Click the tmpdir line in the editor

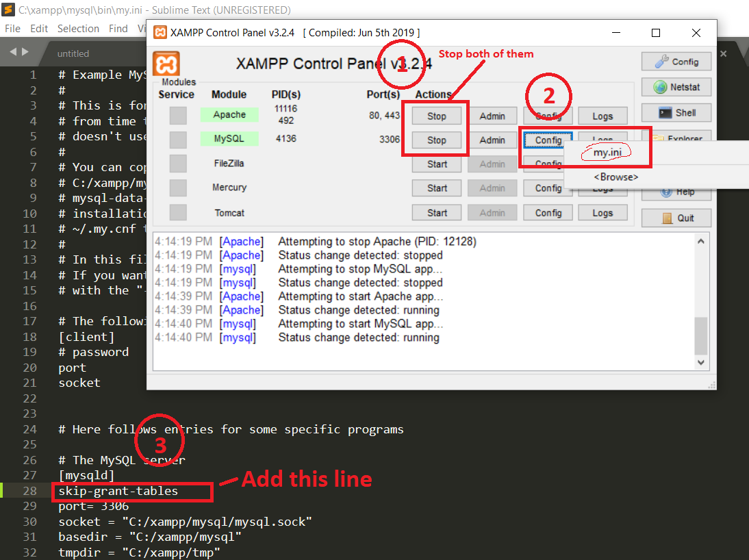(139, 552)
